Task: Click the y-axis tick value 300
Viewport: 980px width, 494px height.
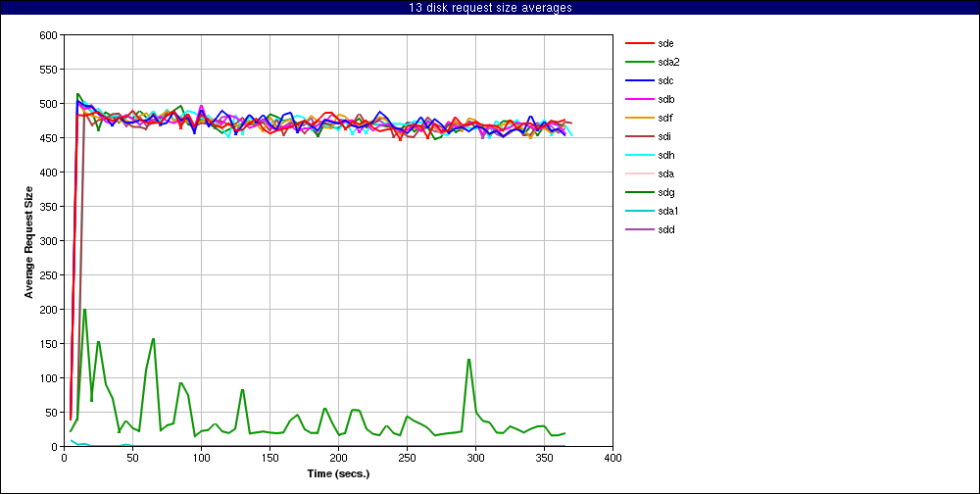Action: click(49, 241)
